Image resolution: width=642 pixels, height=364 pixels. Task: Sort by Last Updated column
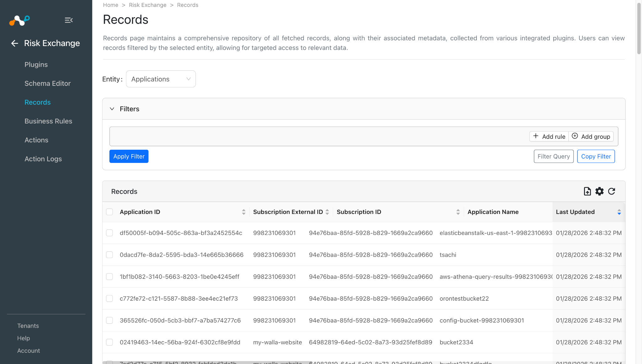tap(619, 212)
